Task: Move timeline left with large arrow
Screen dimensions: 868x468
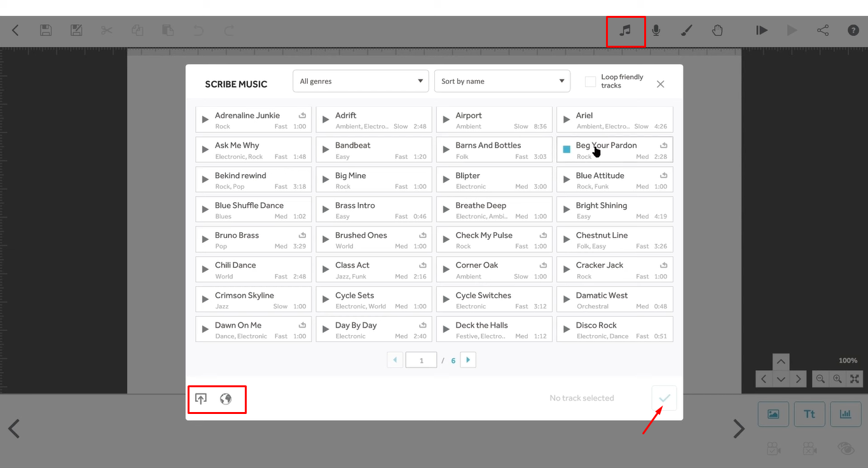Action: pos(14,429)
